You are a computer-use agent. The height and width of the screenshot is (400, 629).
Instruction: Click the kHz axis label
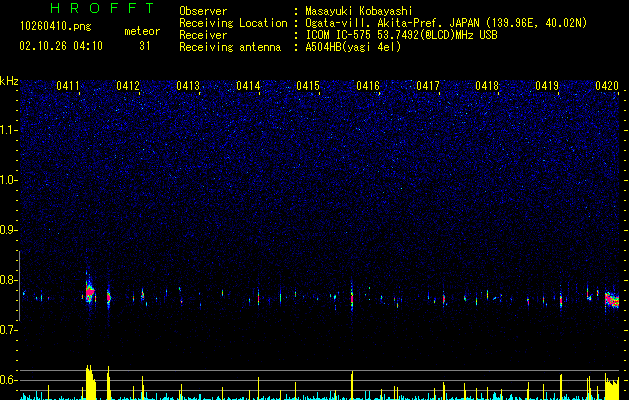(9, 81)
